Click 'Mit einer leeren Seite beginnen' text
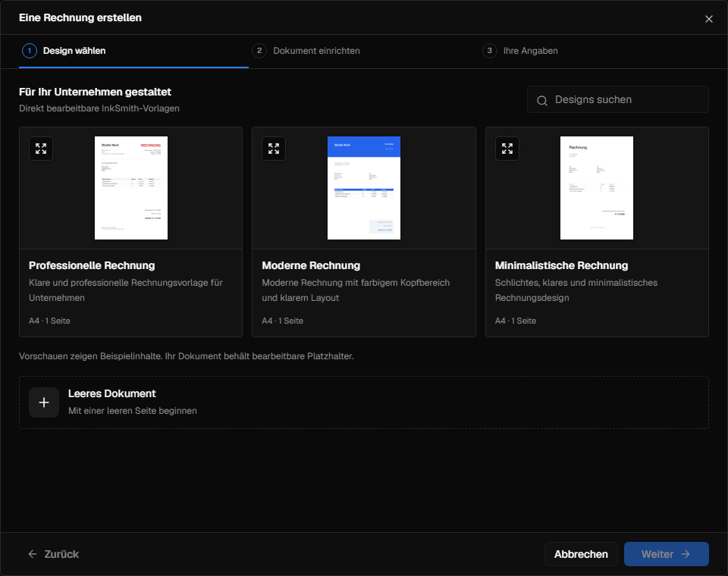Viewport: 728px width, 576px height. point(132,411)
